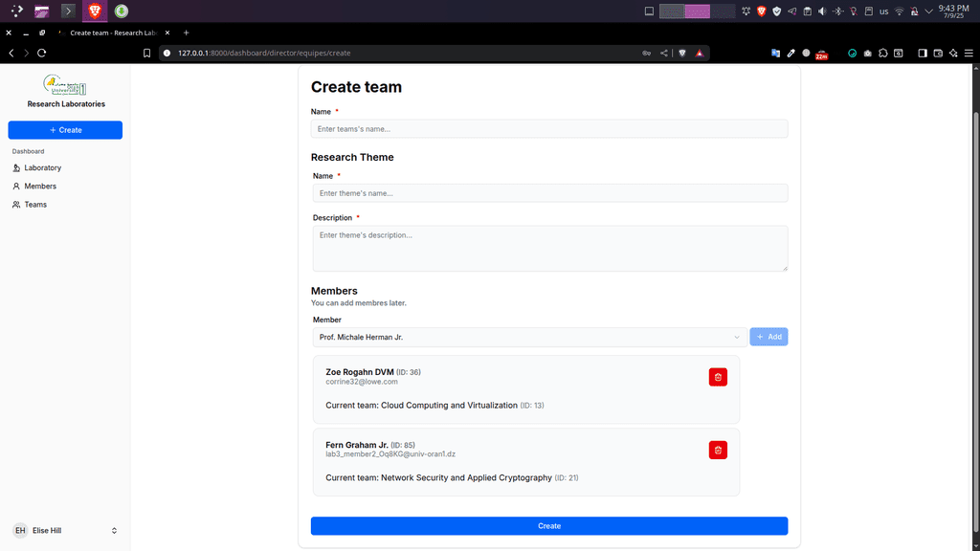Open the application launcher on taskbar

pyautogui.click(x=17, y=11)
